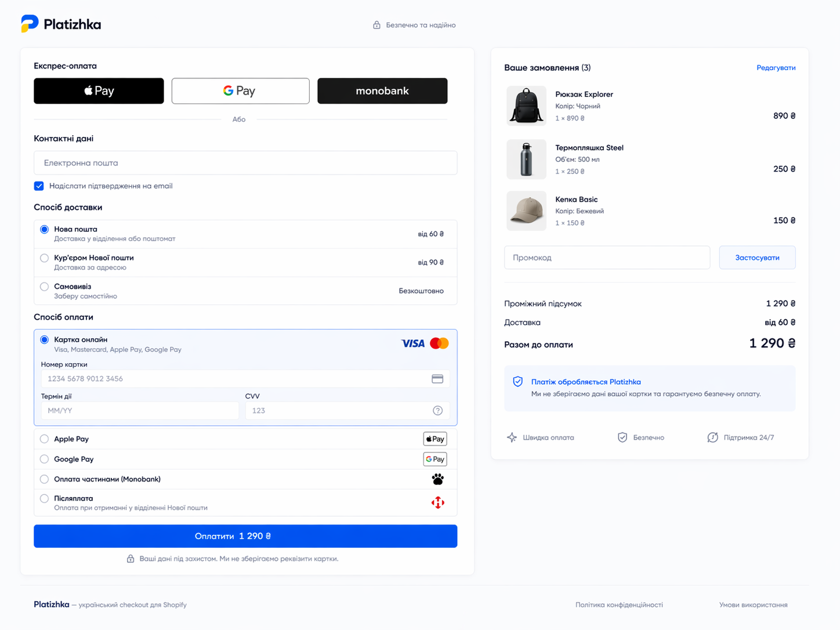Click the CVV help question mark icon
This screenshot has width=840, height=630.
click(x=437, y=411)
